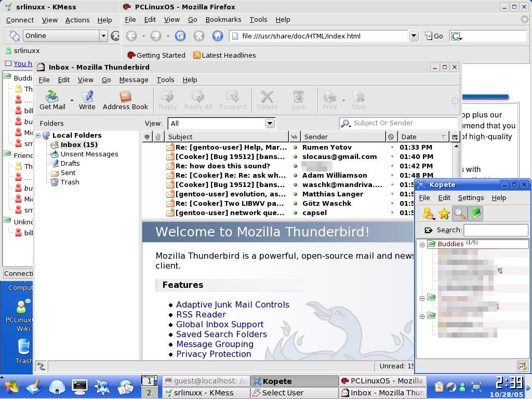532x399 pixels.
Task: Click Select User taskbar button
Action: (x=294, y=393)
